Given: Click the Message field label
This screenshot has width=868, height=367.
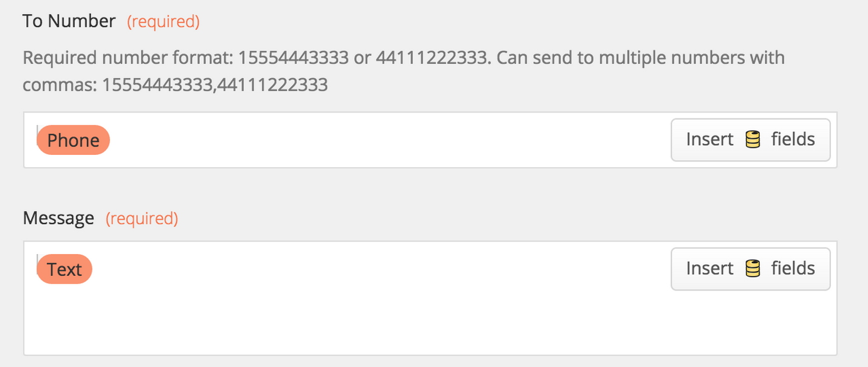Looking at the screenshot, I should coord(58,218).
